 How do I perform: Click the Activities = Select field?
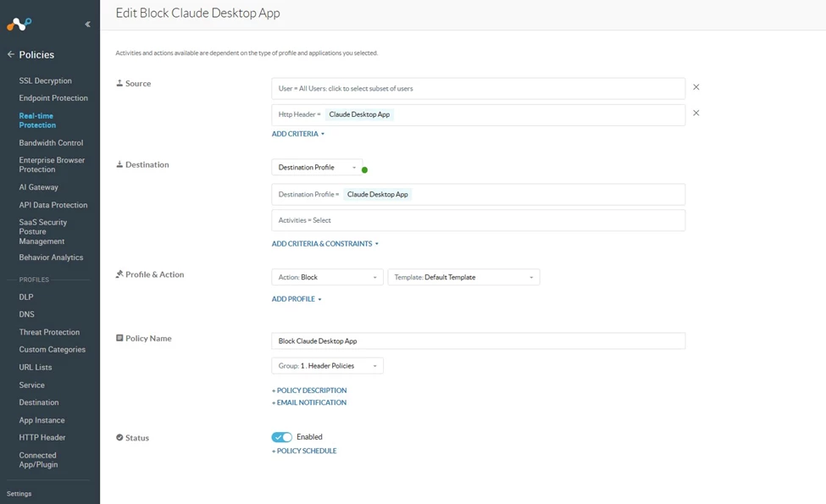click(x=479, y=220)
